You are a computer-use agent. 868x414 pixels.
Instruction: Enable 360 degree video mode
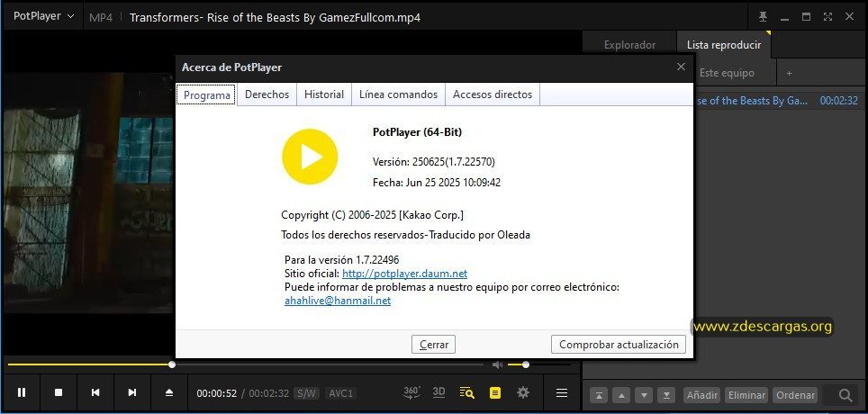[411, 392]
